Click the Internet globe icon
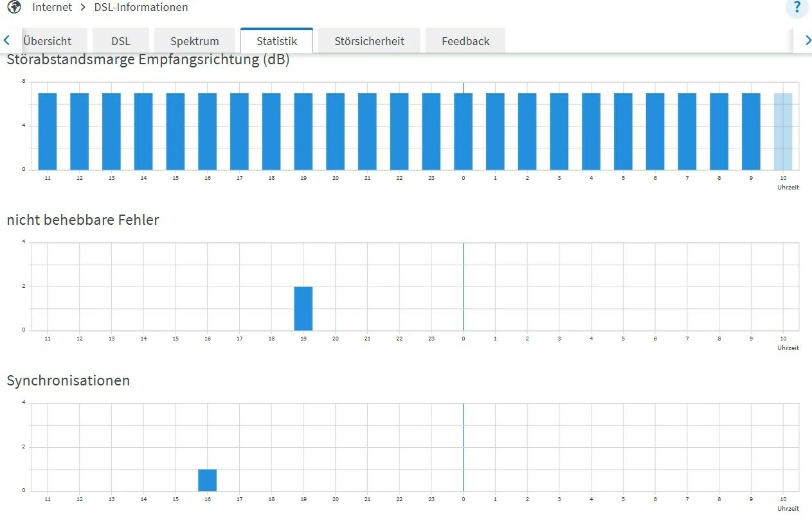This screenshot has width=812, height=521. (14, 8)
